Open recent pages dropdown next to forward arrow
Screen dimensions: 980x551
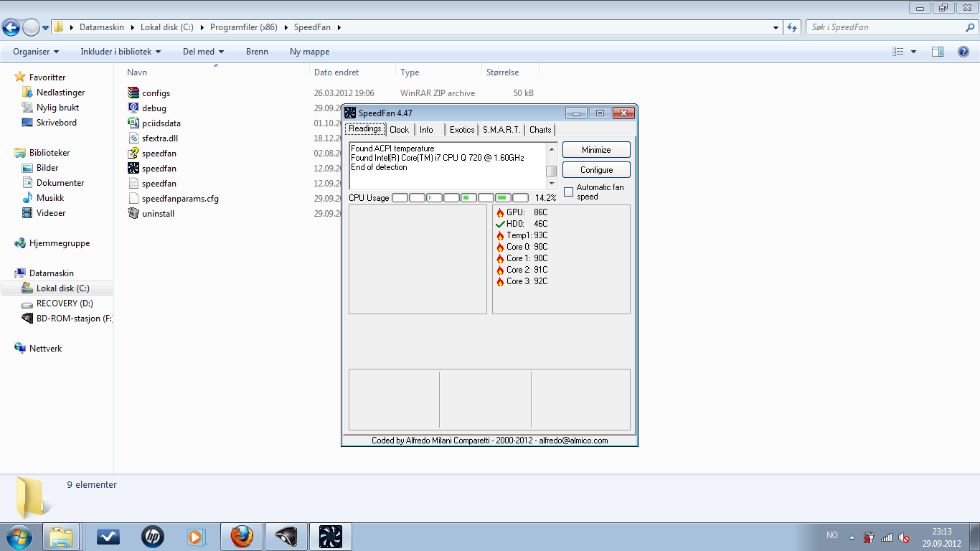46,28
